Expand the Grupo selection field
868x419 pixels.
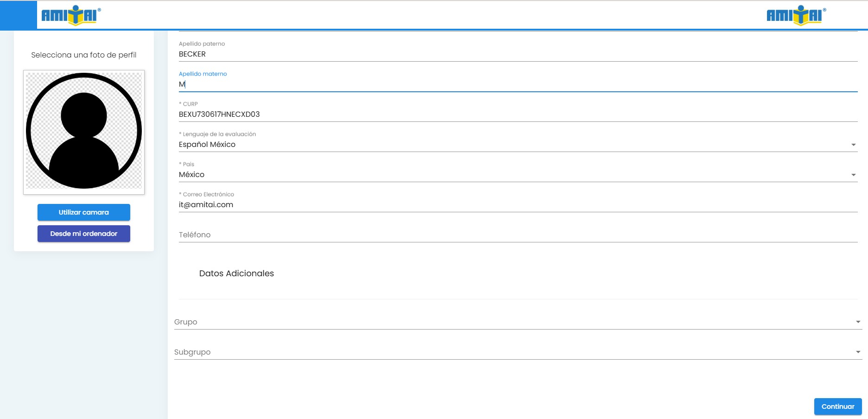510,322
